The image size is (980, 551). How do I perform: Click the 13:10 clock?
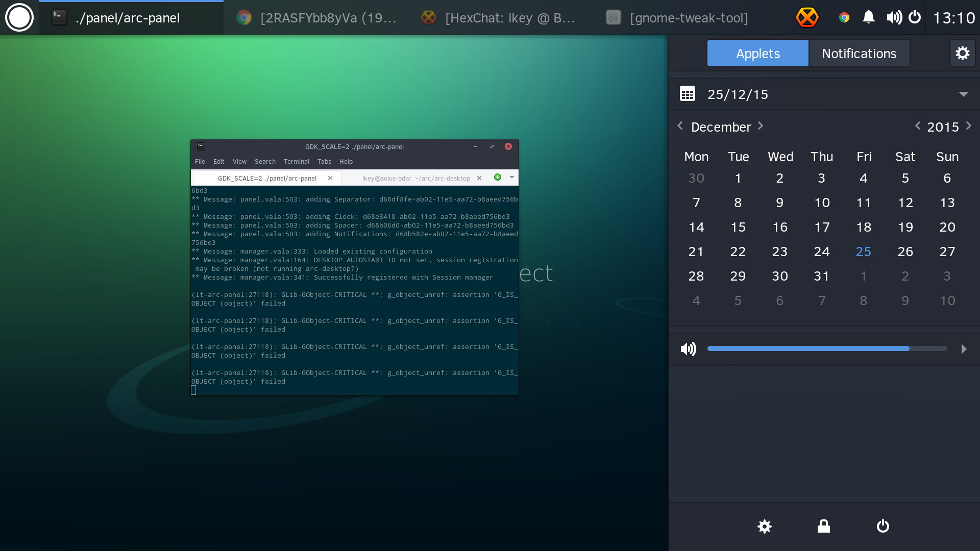point(953,18)
